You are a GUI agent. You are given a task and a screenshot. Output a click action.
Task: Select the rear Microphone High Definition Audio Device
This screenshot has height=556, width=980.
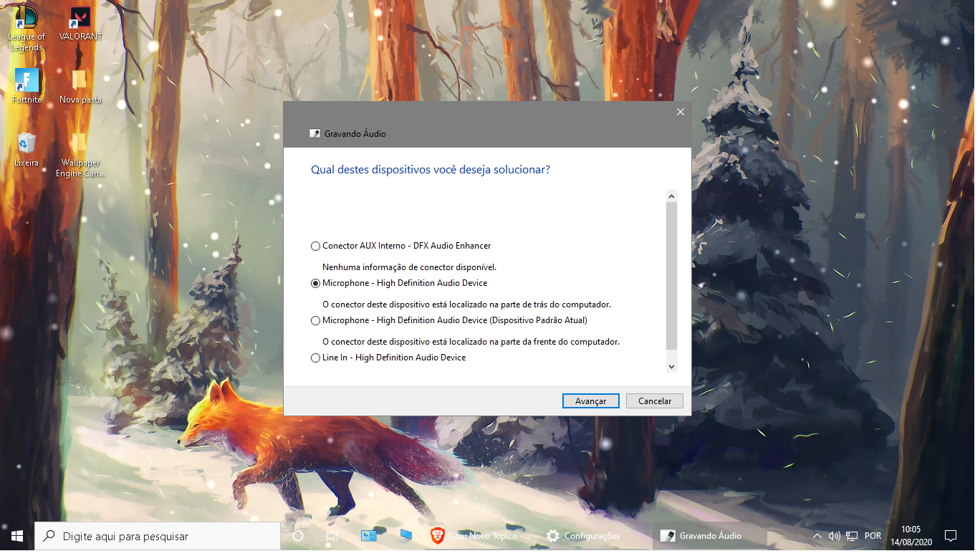pyautogui.click(x=315, y=283)
